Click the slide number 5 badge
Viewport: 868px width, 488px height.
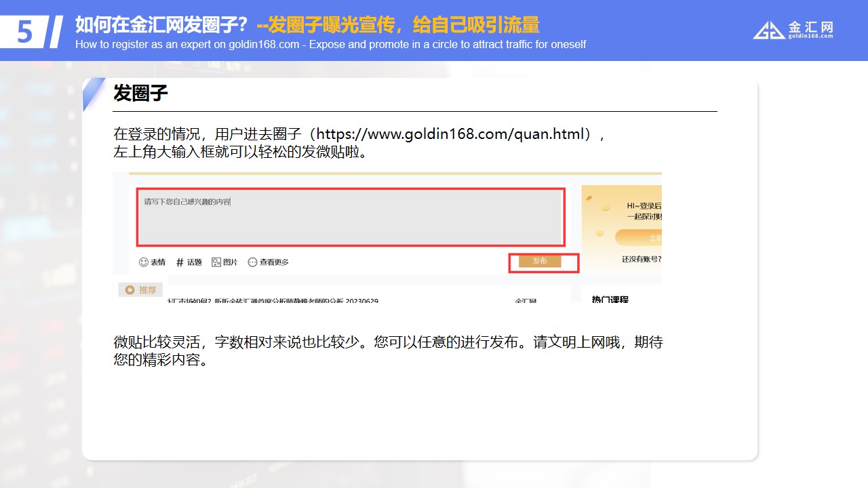coord(25,32)
